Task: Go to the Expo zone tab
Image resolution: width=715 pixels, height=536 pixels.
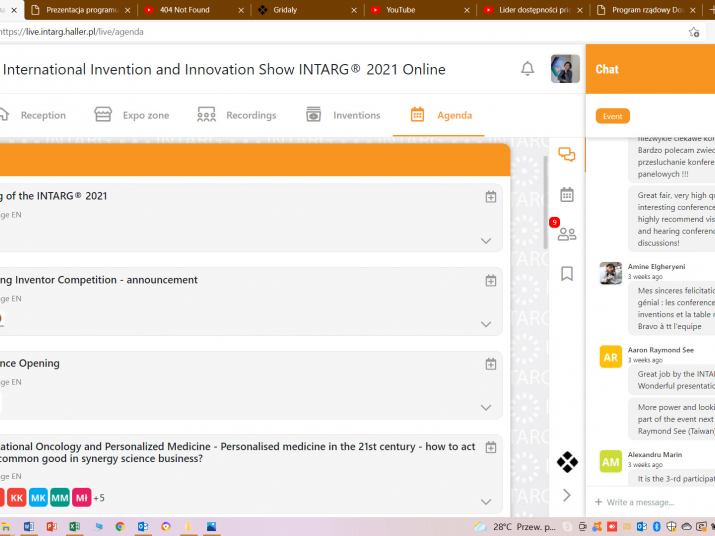Action: coord(132,115)
